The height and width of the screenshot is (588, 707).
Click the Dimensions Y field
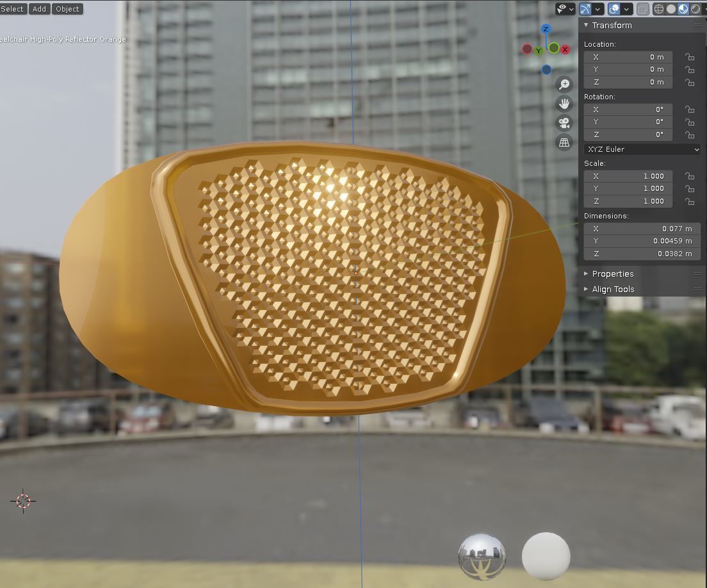point(642,241)
